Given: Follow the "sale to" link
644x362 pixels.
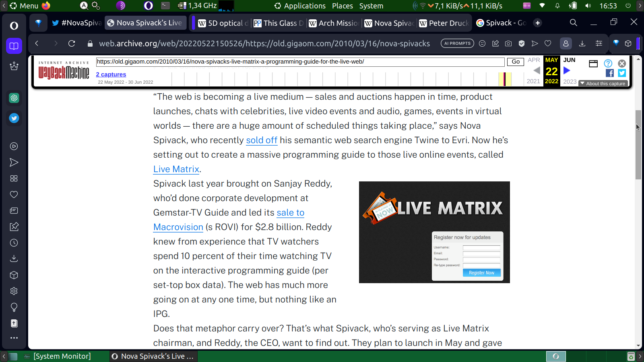Looking at the screenshot, I should point(291,212).
